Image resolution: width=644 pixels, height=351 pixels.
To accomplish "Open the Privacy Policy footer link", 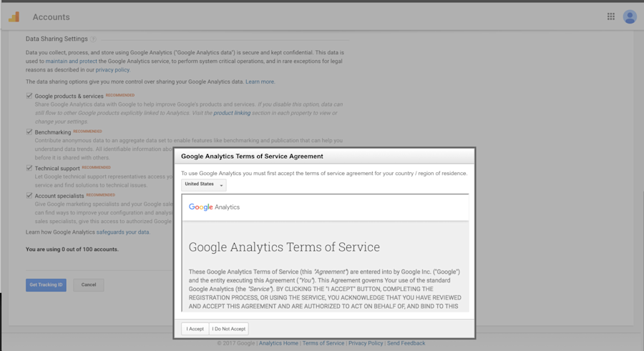I will 366,343.
